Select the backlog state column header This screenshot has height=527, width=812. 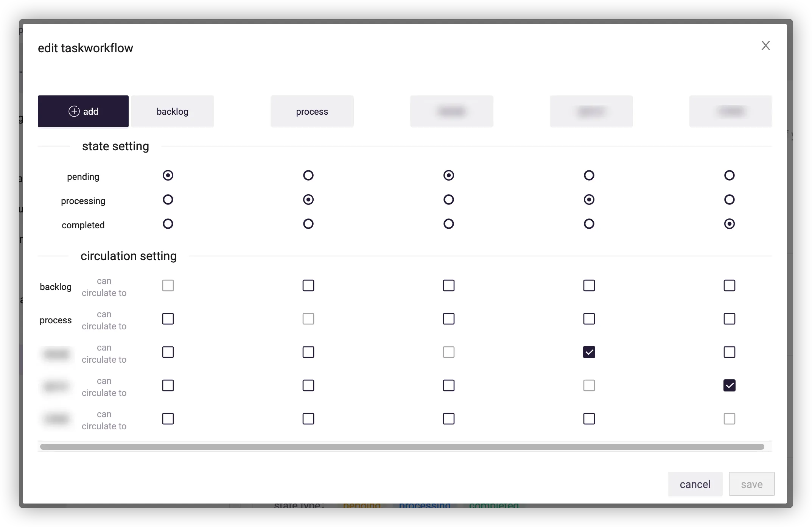[x=173, y=111]
